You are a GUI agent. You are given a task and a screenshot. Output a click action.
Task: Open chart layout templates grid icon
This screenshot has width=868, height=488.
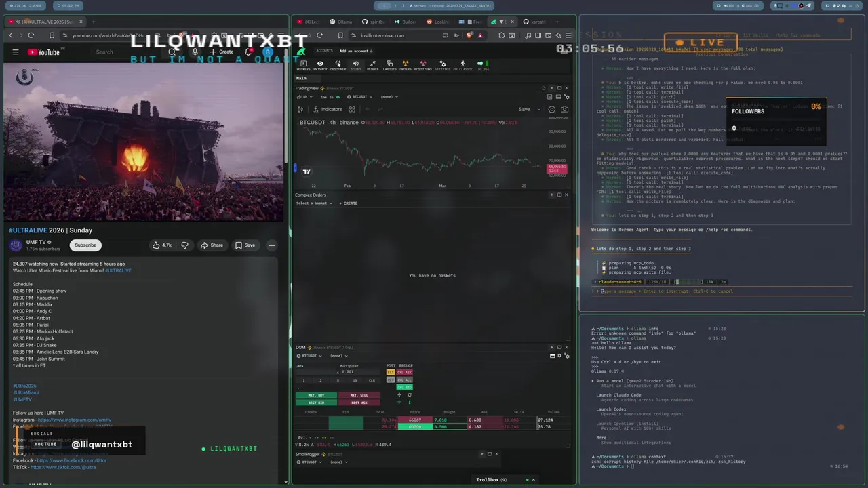(352, 109)
